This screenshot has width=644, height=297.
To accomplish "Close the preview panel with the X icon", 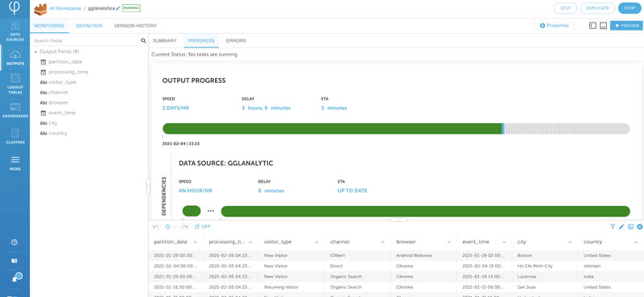I will click(639, 226).
